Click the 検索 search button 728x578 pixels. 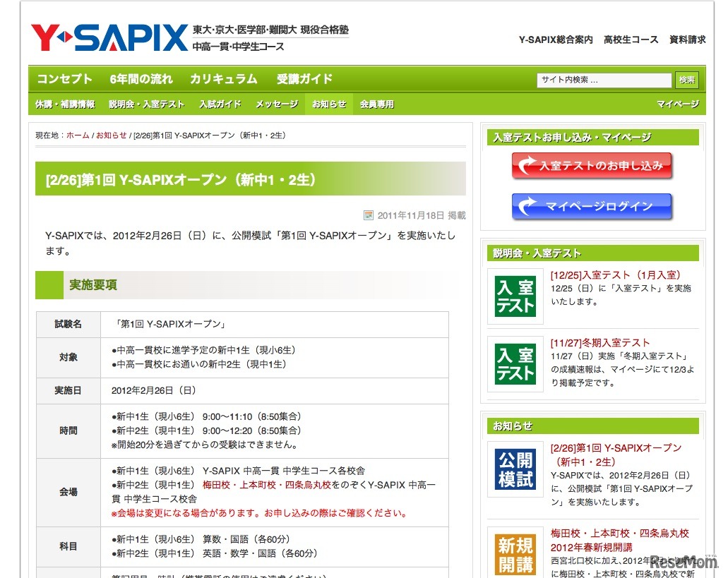pos(686,80)
